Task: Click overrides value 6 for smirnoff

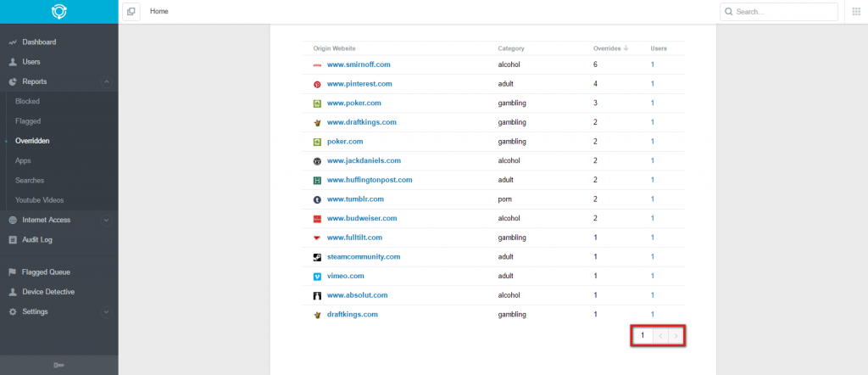Action: [x=596, y=64]
